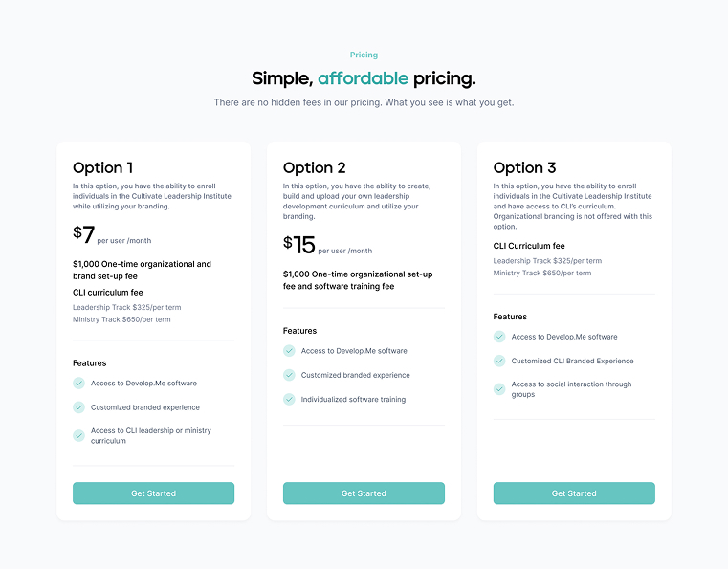
Task: Click checkmark icon beside Option 1 Develop.Me software access
Action: point(79,384)
